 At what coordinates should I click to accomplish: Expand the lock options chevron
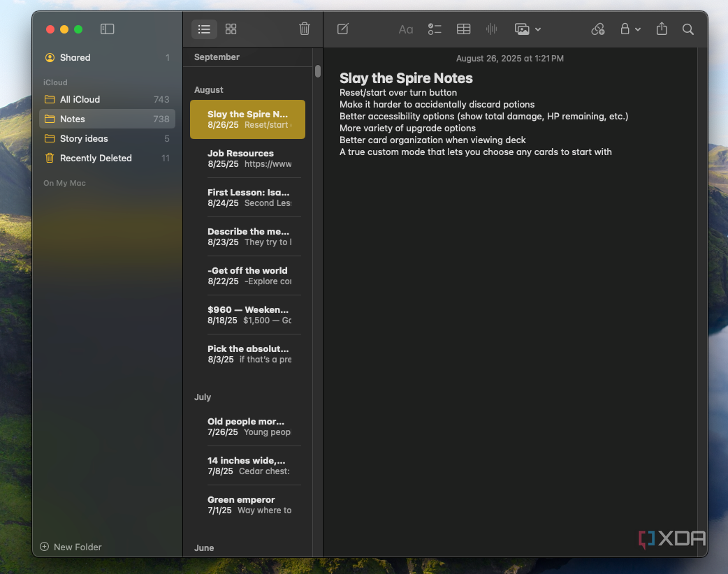click(x=638, y=29)
